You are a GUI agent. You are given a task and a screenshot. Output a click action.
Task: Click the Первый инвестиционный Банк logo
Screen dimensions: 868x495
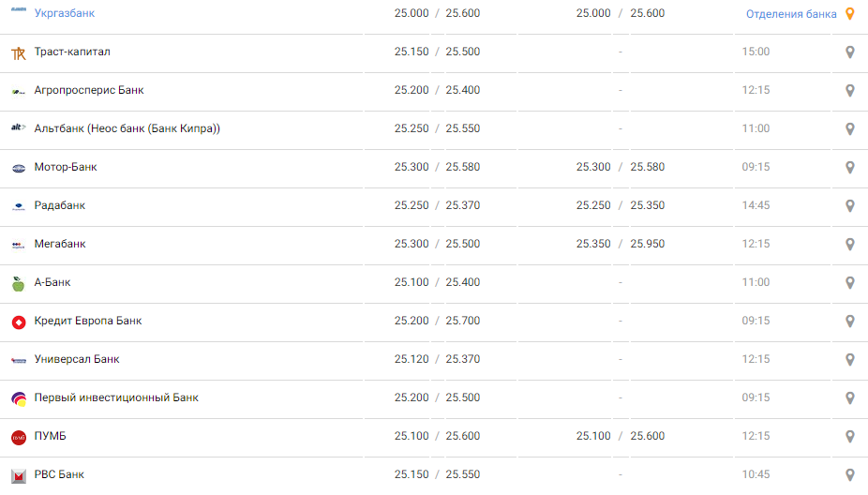(19, 398)
